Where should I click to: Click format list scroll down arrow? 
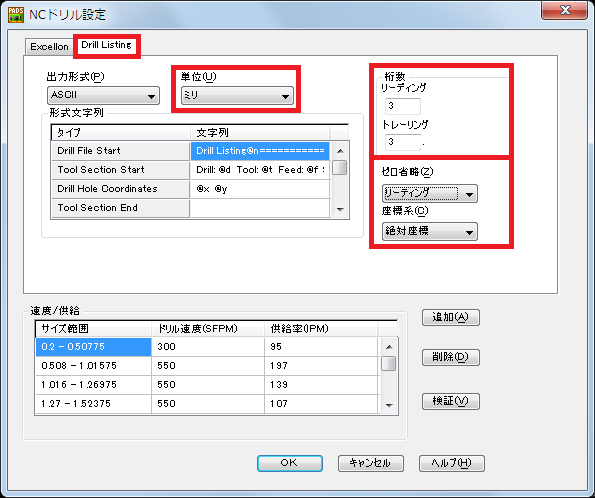(x=340, y=209)
